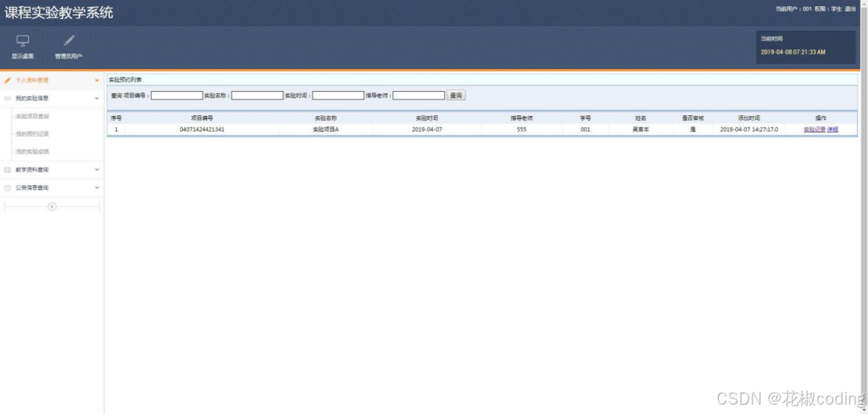This screenshot has height=414, width=868.
Task: Focus the 实验名称 search field
Action: pyautogui.click(x=257, y=96)
